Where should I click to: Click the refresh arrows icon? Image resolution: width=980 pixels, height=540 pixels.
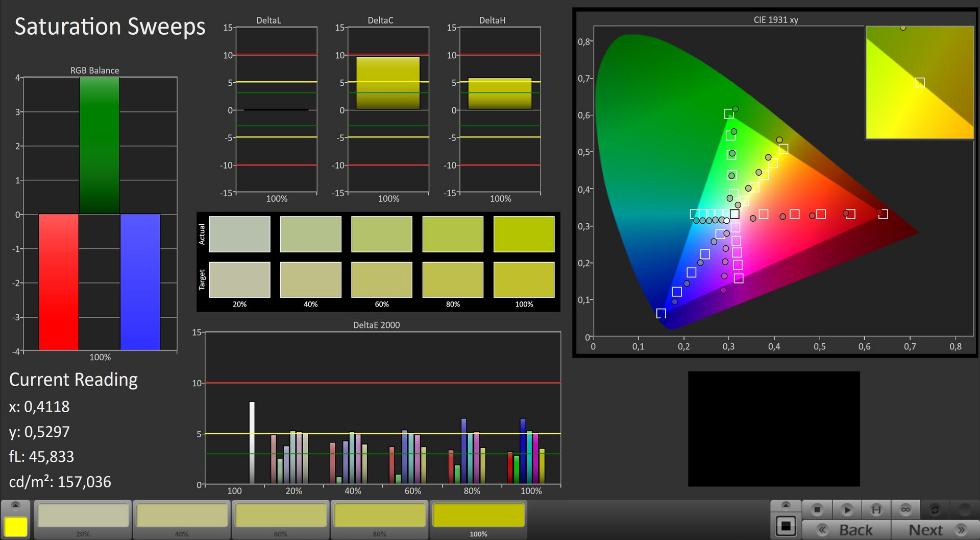pyautogui.click(x=935, y=509)
